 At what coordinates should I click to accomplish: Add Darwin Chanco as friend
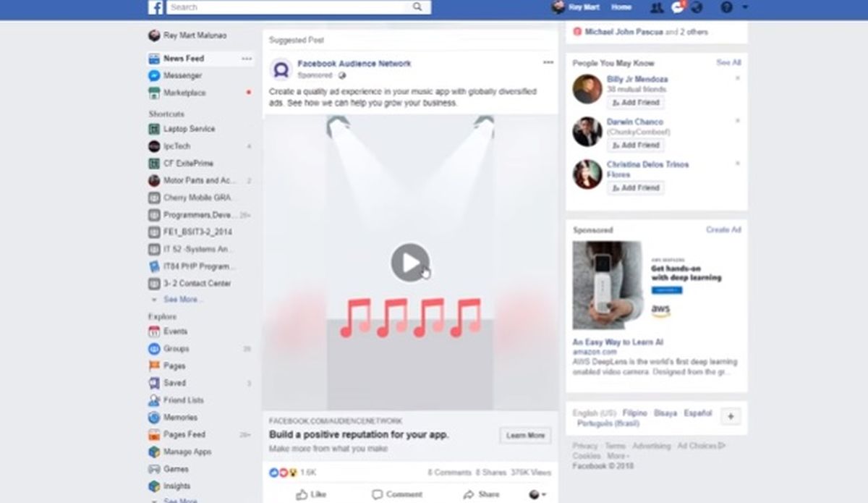(635, 145)
